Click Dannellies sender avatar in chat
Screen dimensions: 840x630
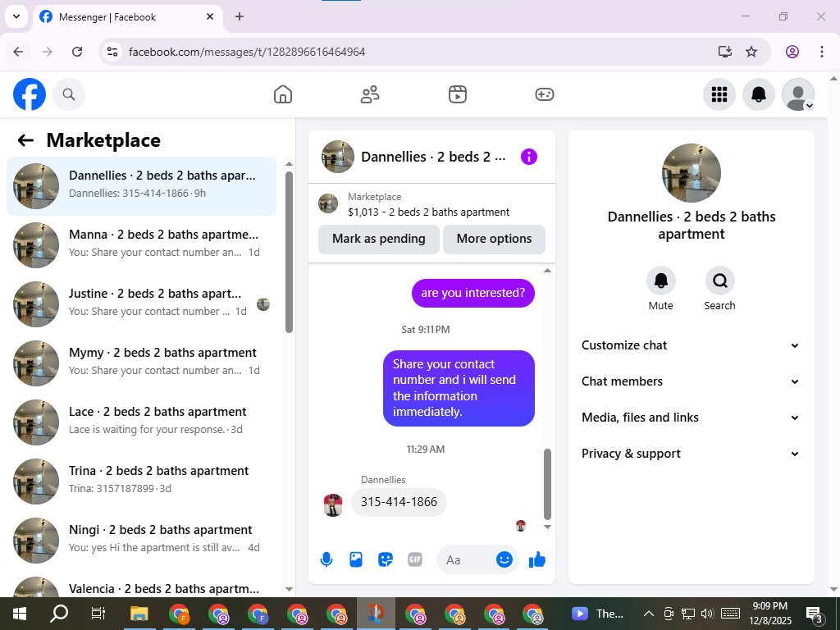point(333,505)
